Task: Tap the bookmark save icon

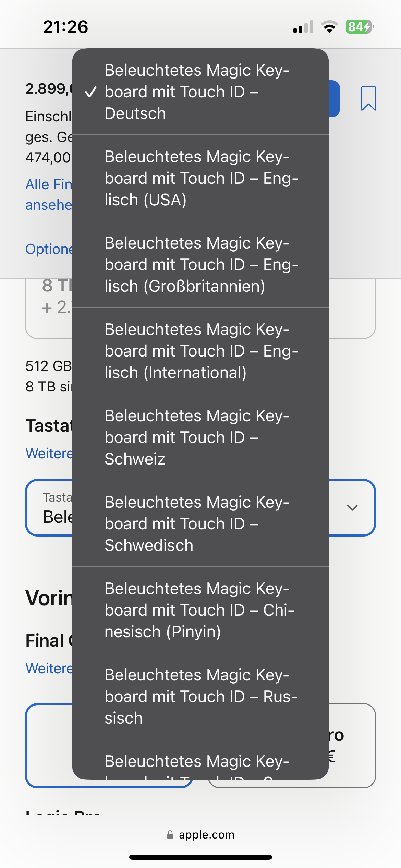Action: [368, 98]
